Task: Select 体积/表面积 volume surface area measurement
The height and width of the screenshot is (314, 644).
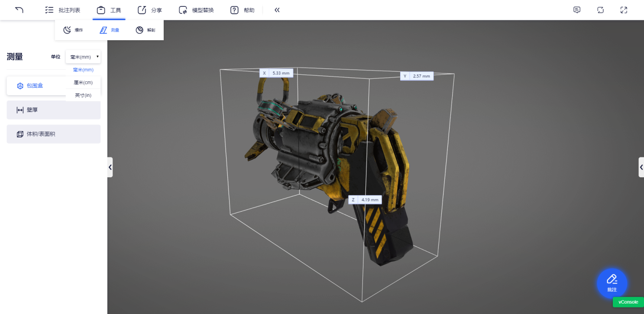Action: pyautogui.click(x=54, y=134)
